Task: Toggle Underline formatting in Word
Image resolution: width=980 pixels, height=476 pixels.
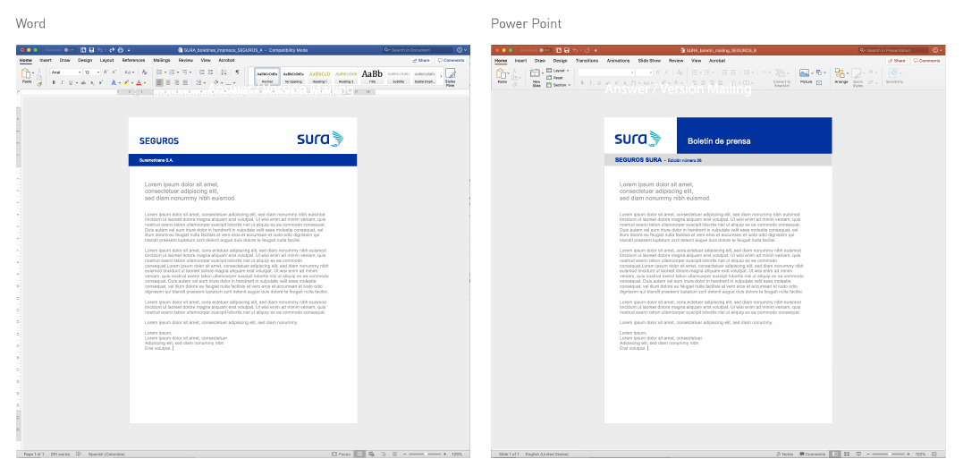Action: click(71, 82)
